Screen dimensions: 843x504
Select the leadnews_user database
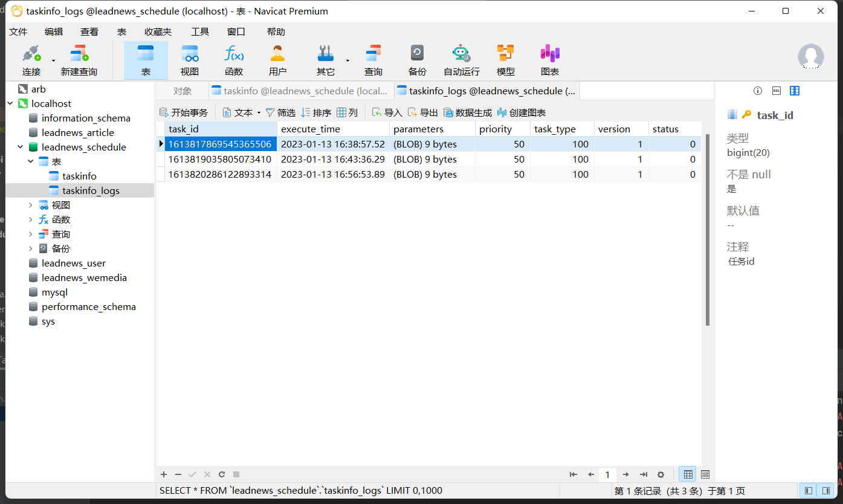73,263
